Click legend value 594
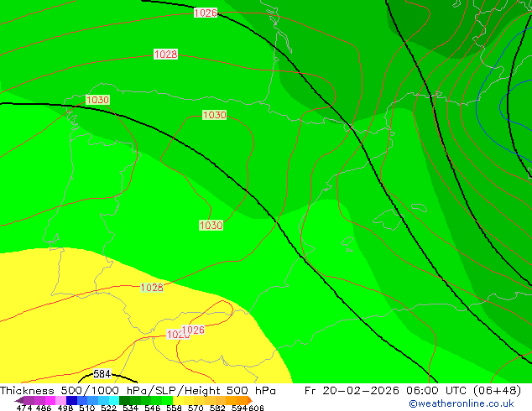 coord(239,408)
